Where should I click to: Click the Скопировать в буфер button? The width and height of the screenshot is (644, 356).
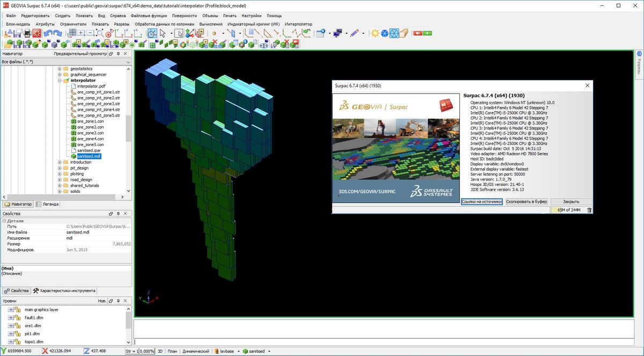click(x=526, y=201)
